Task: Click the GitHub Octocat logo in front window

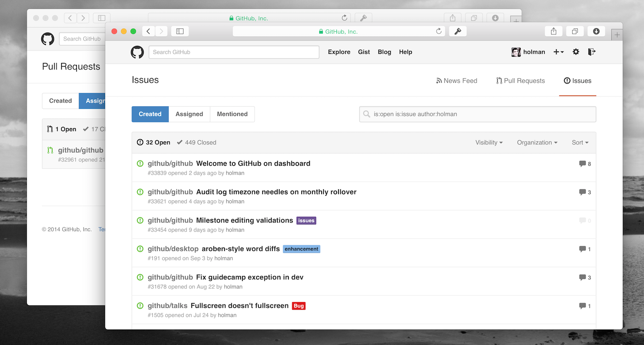Action: click(x=137, y=52)
